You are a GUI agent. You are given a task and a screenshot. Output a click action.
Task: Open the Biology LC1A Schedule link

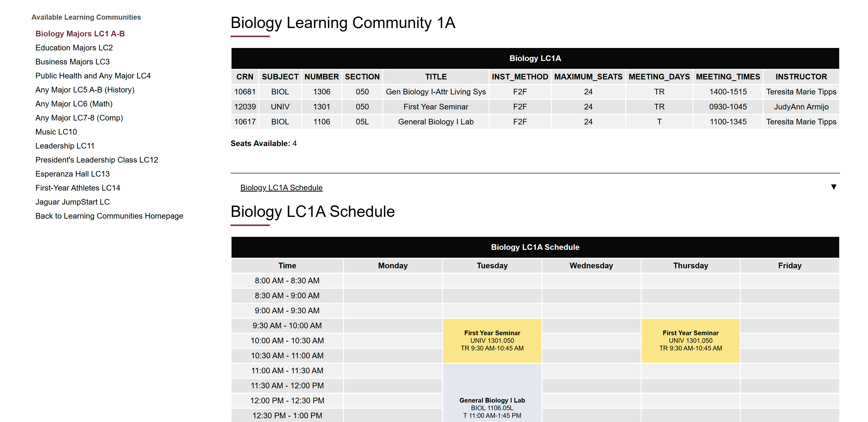281,187
